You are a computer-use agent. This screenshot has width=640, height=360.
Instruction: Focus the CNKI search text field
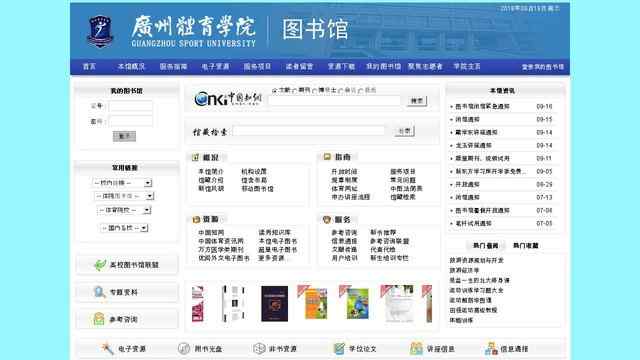point(335,101)
